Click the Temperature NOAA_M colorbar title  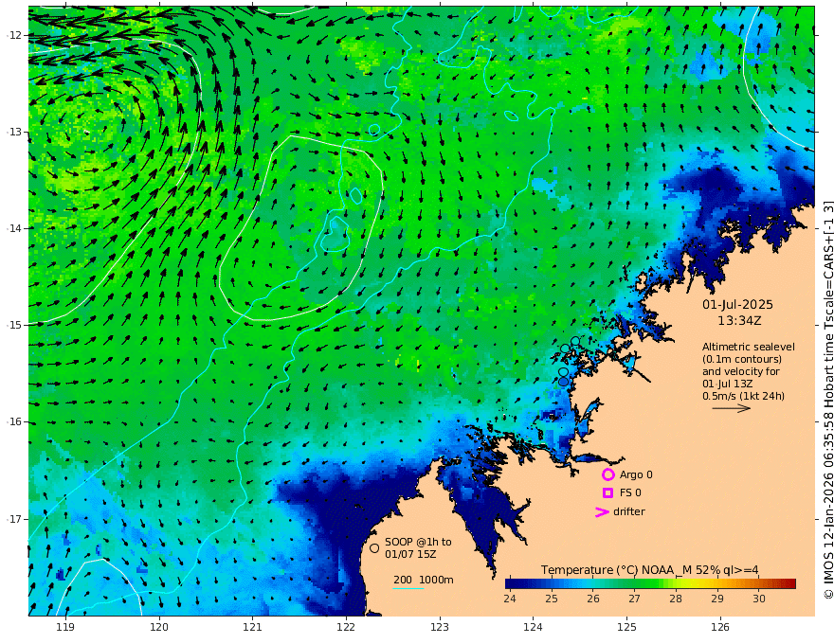coord(650,570)
